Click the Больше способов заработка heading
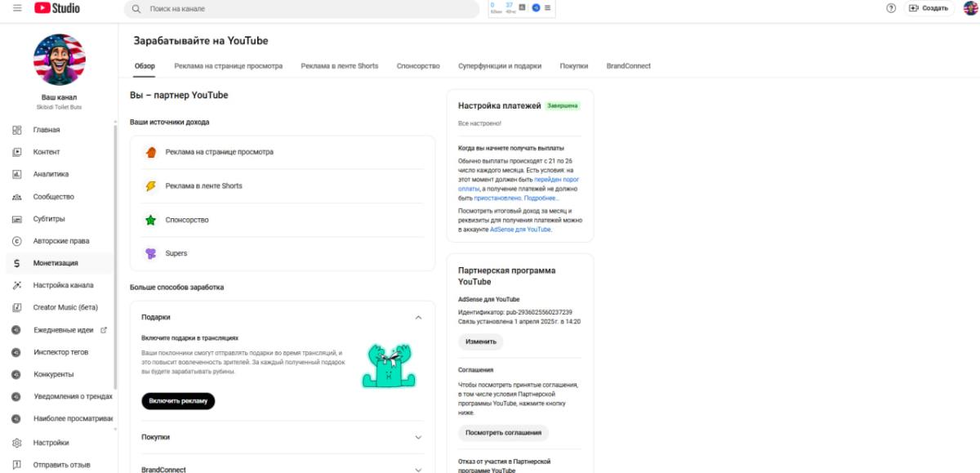This screenshot has width=980, height=473. pos(176,288)
